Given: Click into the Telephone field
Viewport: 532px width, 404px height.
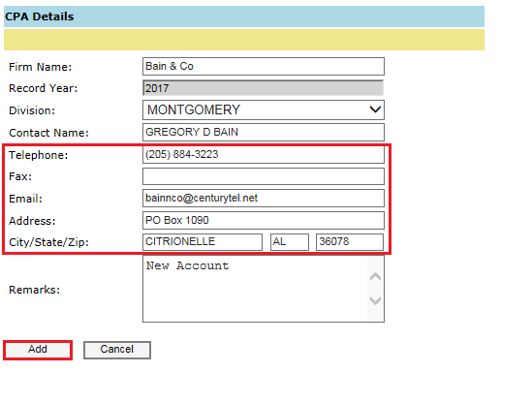Looking at the screenshot, I should tap(264, 154).
